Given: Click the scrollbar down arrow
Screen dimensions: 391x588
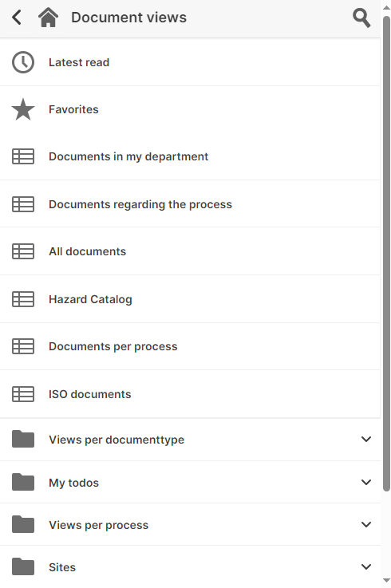Looking at the screenshot, I should pyautogui.click(x=386, y=581).
